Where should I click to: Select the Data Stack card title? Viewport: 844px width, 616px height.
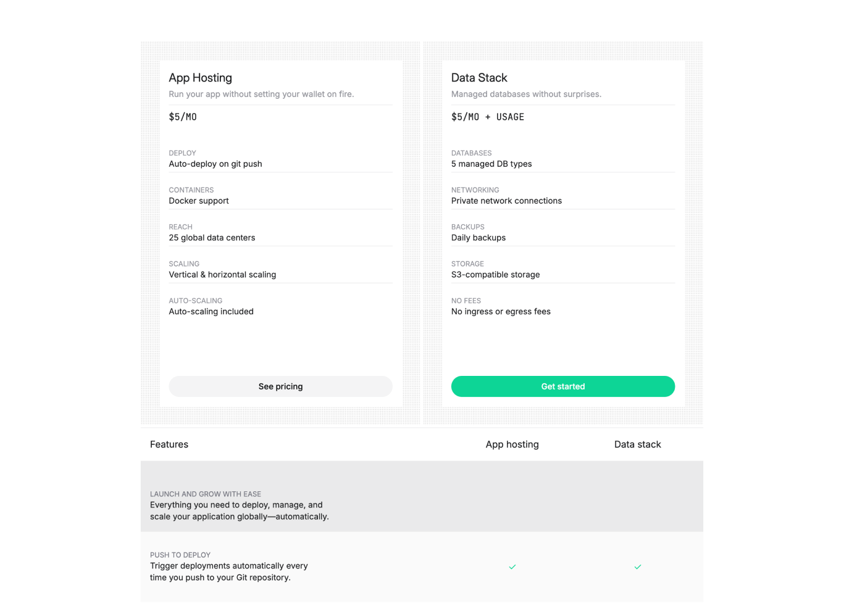[x=479, y=78]
